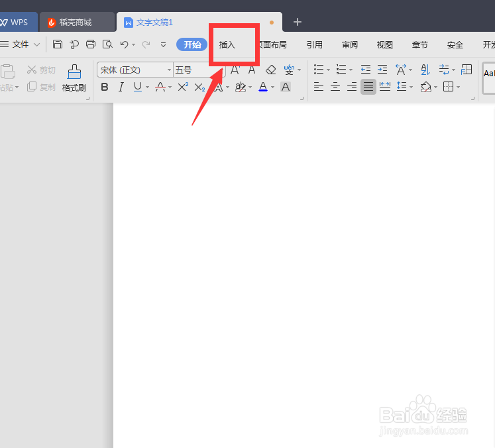Open the quick access toolbar customize arrow
The height and width of the screenshot is (448, 495).
click(x=163, y=45)
